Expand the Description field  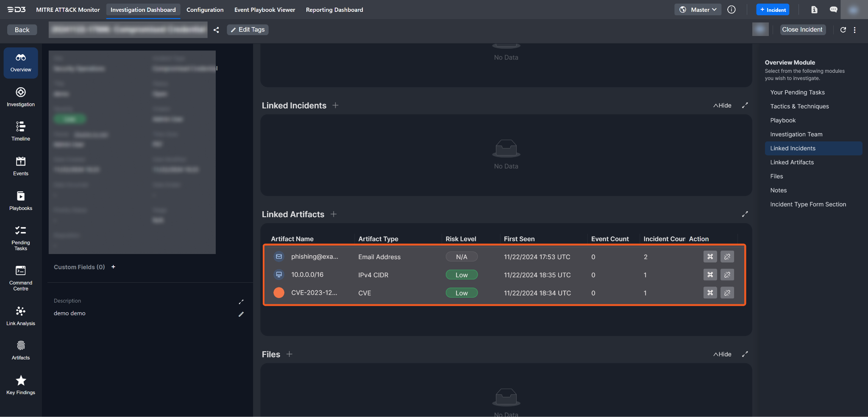point(241,301)
